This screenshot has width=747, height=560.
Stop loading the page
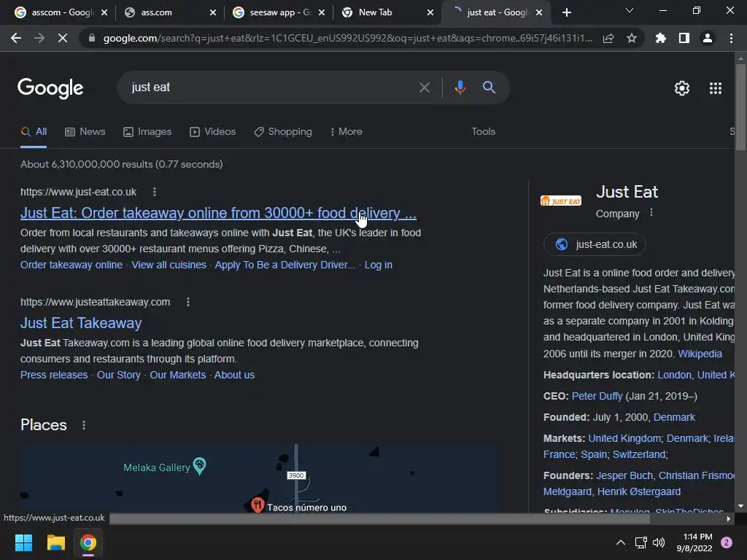63,38
